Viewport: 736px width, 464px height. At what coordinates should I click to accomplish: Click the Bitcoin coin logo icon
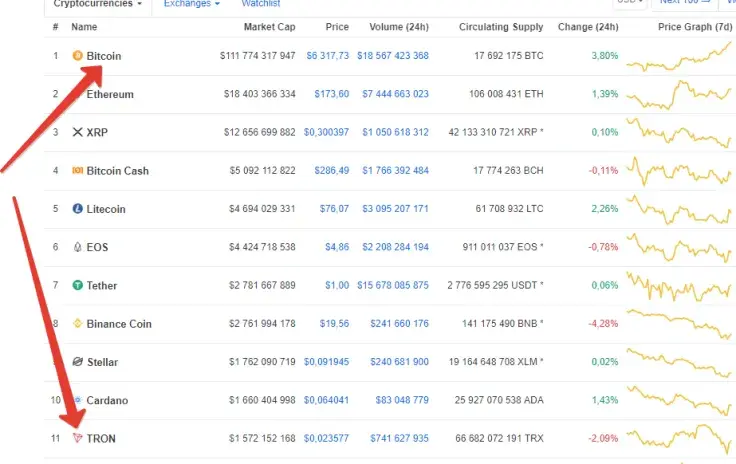[78, 56]
